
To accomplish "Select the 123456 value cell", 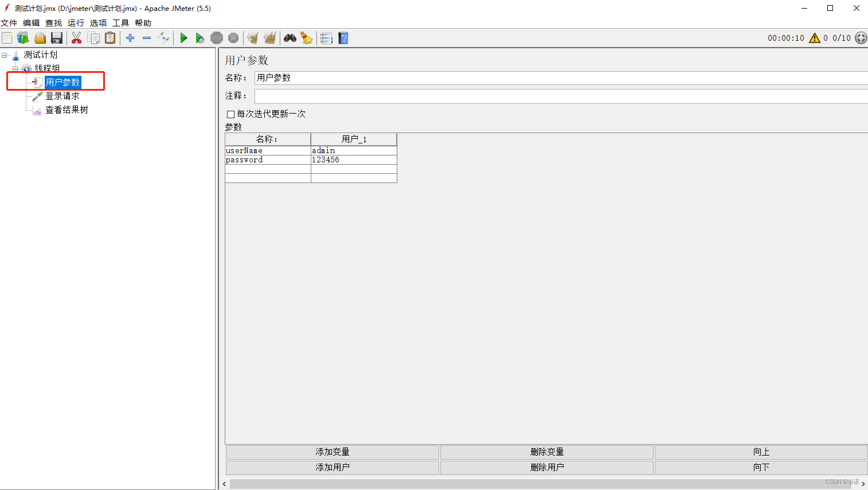I will [x=354, y=160].
